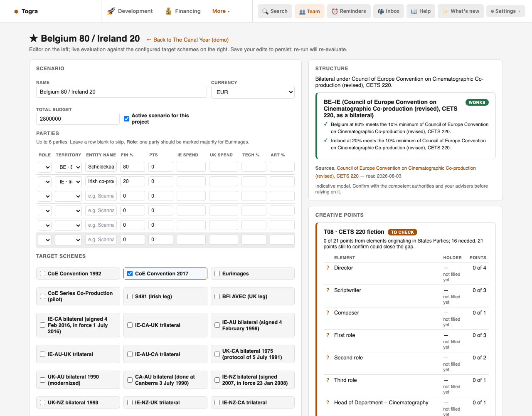Open the IE territory dropdown in second row
Image resolution: width=532 pixels, height=416 pixels.
click(68, 181)
